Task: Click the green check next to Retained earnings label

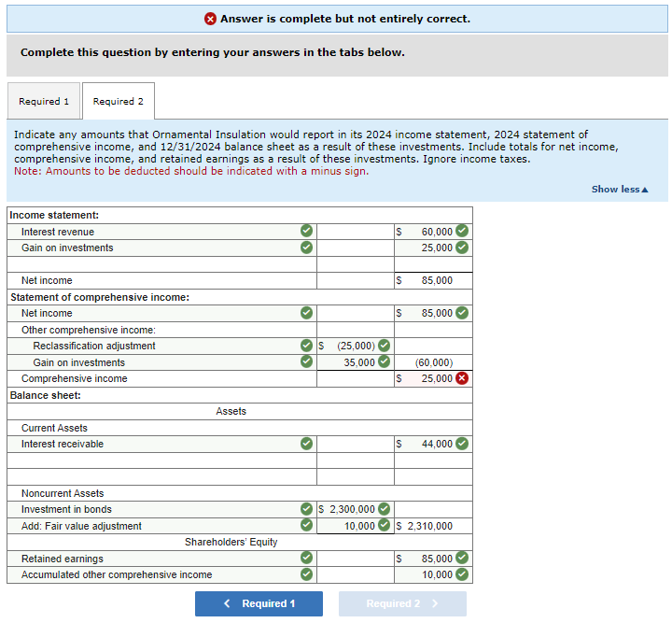Action: [x=306, y=558]
